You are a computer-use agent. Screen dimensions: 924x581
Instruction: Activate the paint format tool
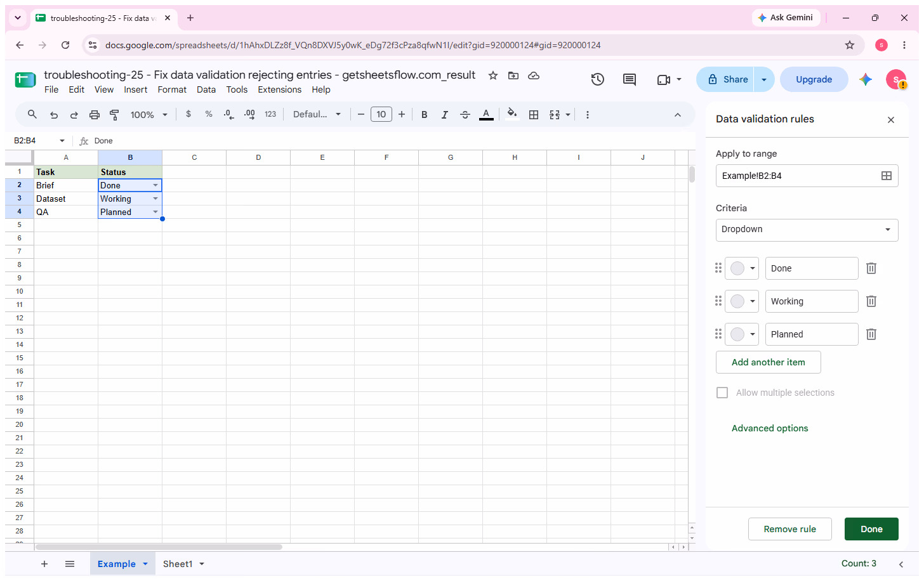pyautogui.click(x=115, y=115)
